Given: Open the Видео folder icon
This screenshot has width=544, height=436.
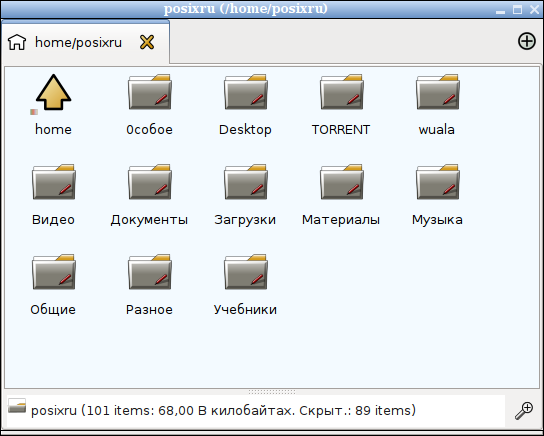Looking at the screenshot, I should (x=53, y=182).
